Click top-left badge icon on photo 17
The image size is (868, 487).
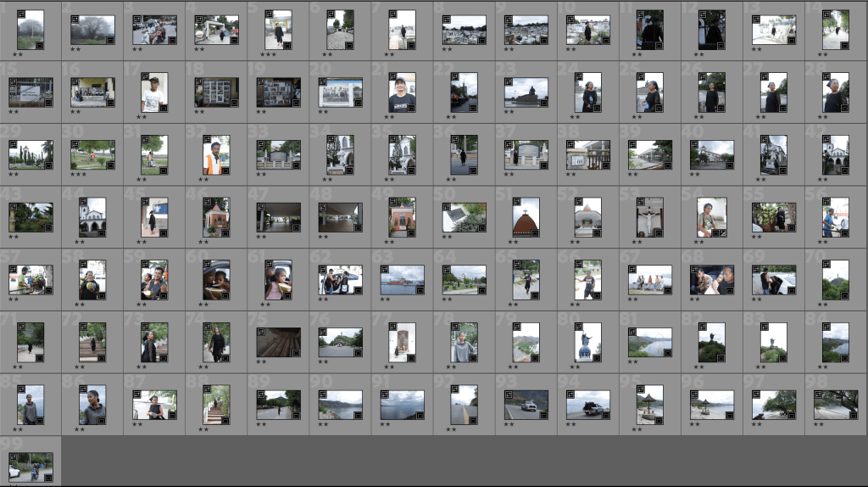pyautogui.click(x=146, y=77)
